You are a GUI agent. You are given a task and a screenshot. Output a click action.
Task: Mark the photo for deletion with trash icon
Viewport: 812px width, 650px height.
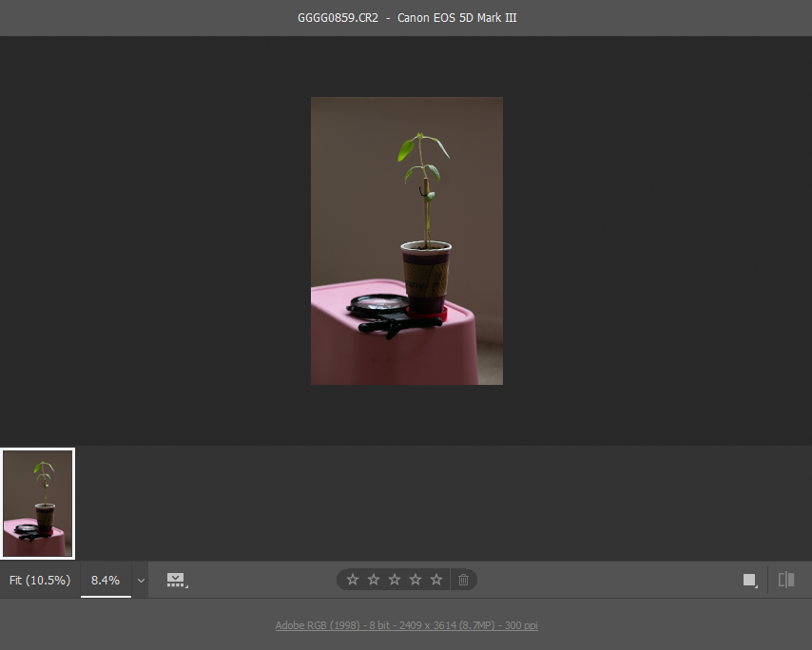[464, 580]
